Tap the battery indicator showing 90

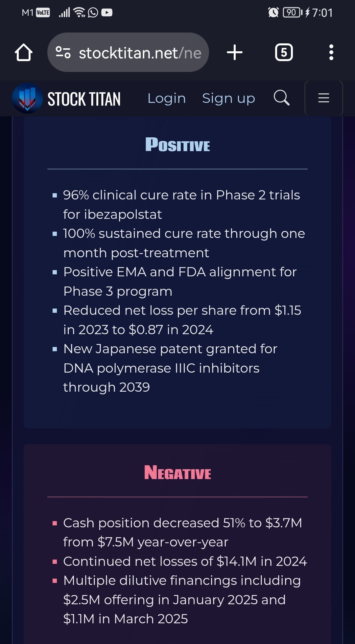(x=293, y=12)
